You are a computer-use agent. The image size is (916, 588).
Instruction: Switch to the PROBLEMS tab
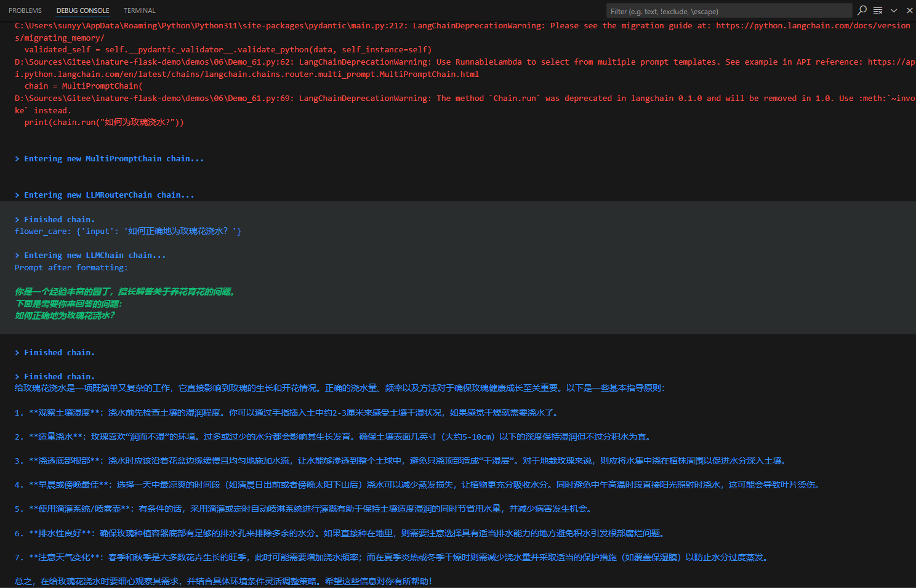click(x=25, y=10)
